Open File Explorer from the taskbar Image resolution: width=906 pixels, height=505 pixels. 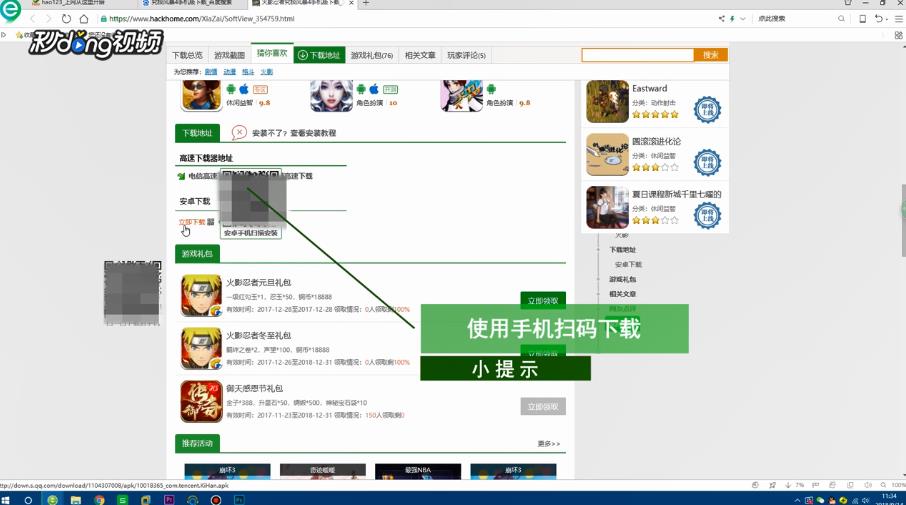tap(76, 500)
